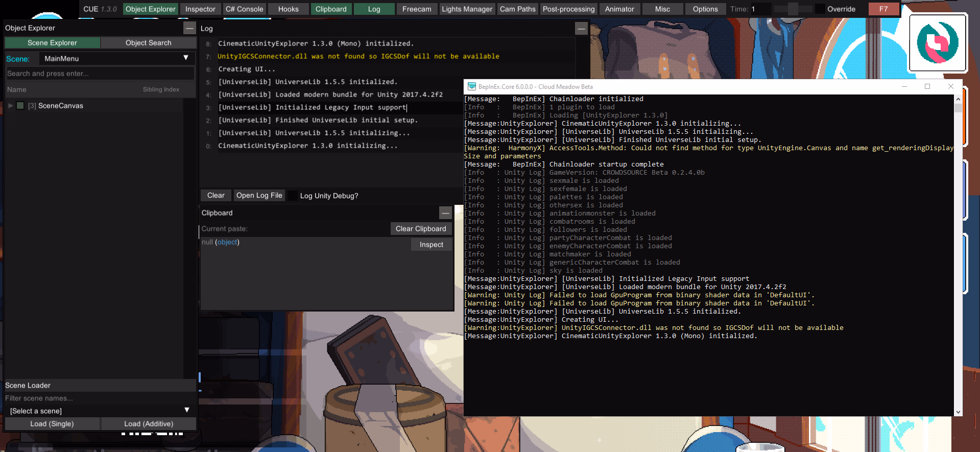Click the Time scale slider handle
The image size is (980, 452).
793,9
